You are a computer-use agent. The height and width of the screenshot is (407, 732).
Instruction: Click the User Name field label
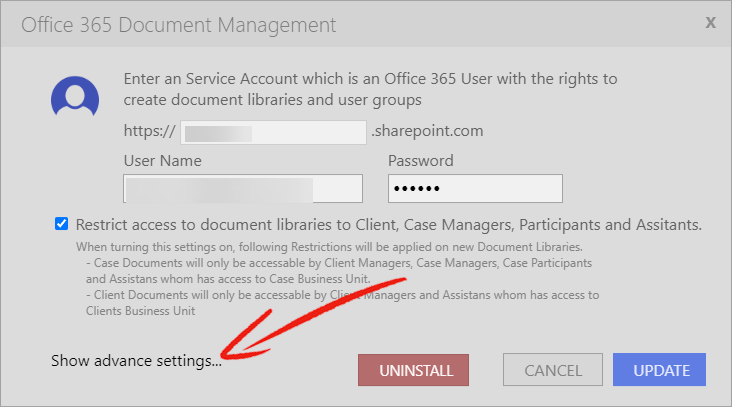(x=162, y=161)
